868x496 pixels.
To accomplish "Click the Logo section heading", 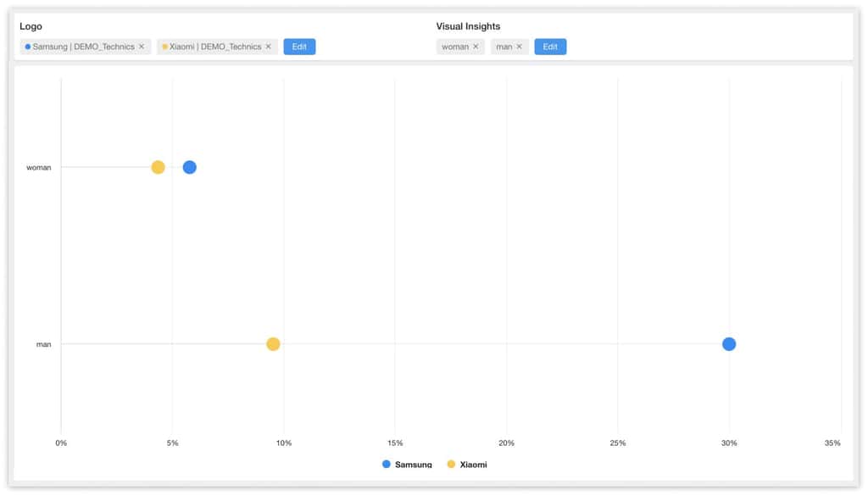I will (31, 26).
